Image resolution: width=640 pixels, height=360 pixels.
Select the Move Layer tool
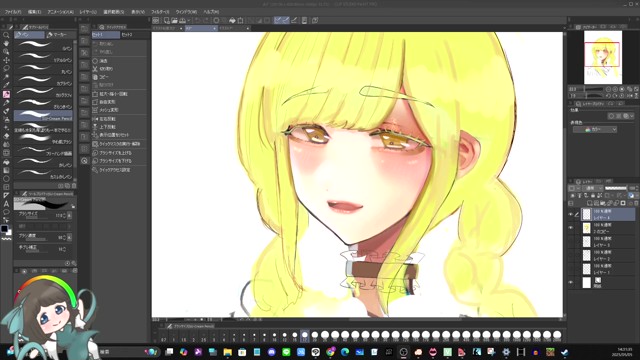(x=6, y=60)
